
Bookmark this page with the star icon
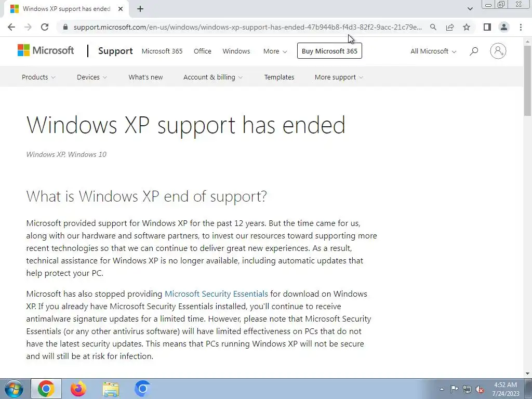coord(467,27)
